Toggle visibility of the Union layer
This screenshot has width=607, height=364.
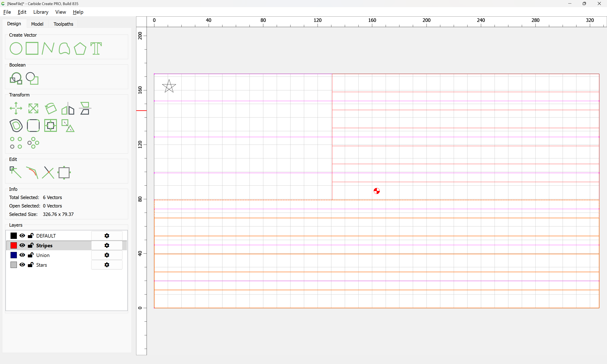(x=22, y=255)
